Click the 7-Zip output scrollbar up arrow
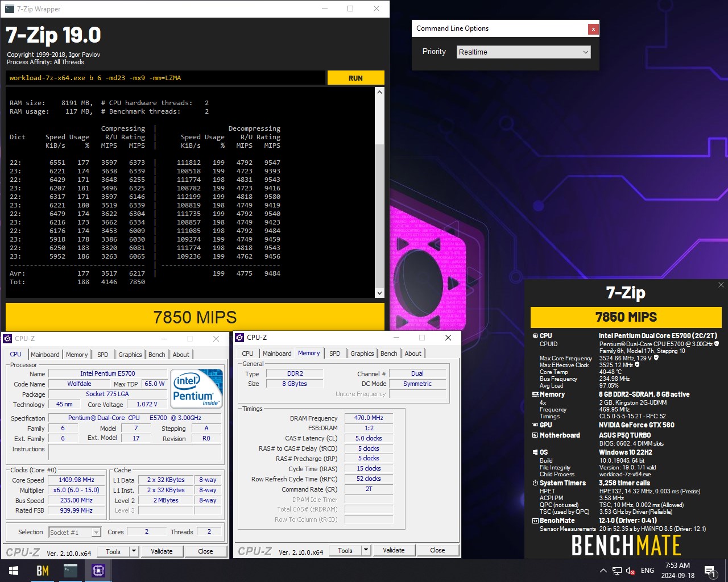The width and height of the screenshot is (728, 582). pos(380,93)
